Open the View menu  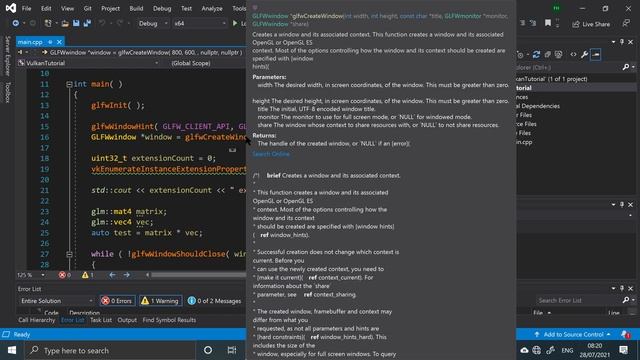click(67, 8)
